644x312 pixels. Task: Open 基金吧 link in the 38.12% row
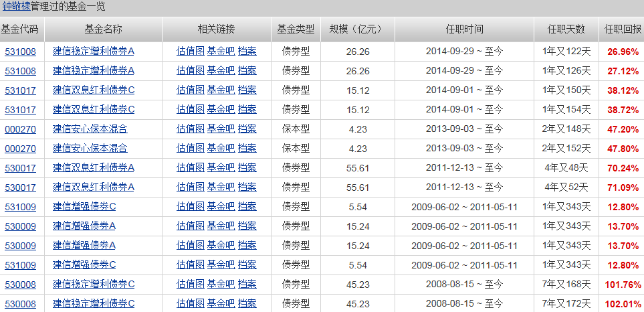(221, 90)
